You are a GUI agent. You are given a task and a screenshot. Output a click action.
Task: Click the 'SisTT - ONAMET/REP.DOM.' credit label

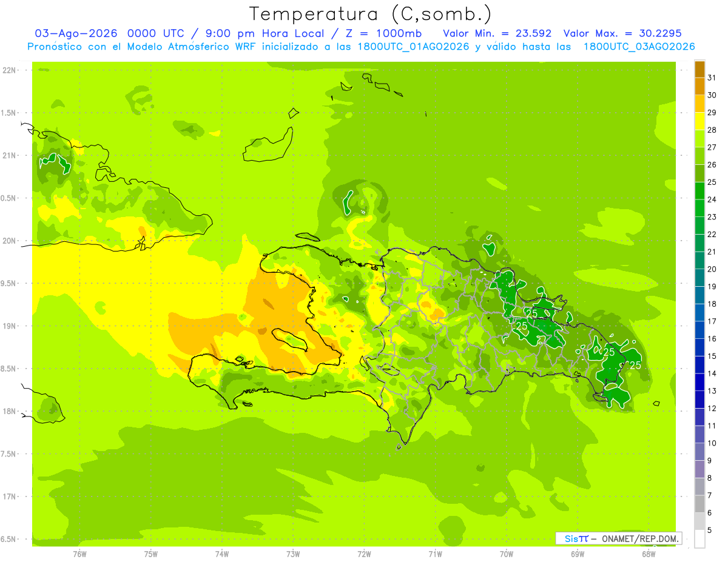[618, 538]
